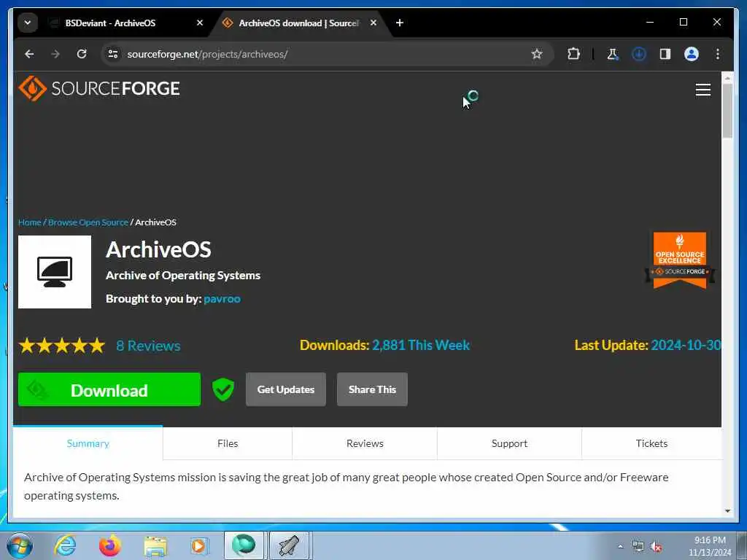
Task: Show downloads from the toolbar icon
Action: pos(639,54)
